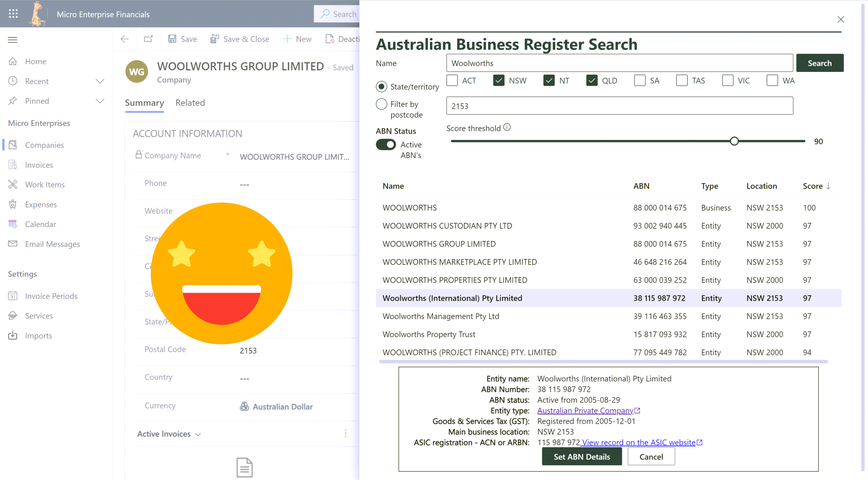868x480 pixels.
Task: Disable the Active ABN's toggle
Action: coord(386,144)
